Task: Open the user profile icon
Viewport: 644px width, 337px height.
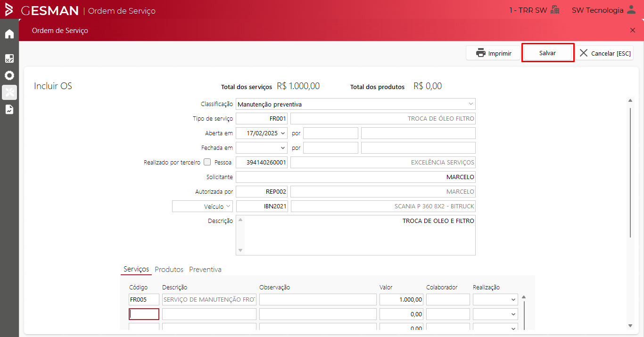Action: tap(631, 10)
